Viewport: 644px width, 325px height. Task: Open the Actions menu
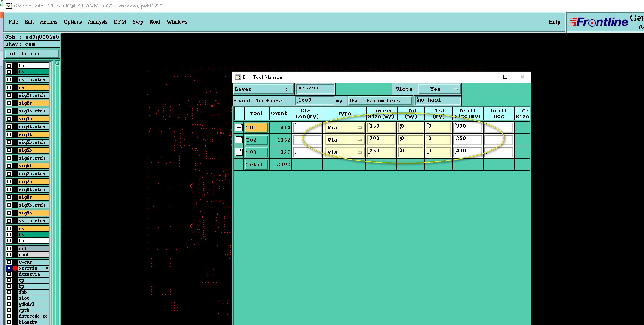point(49,22)
